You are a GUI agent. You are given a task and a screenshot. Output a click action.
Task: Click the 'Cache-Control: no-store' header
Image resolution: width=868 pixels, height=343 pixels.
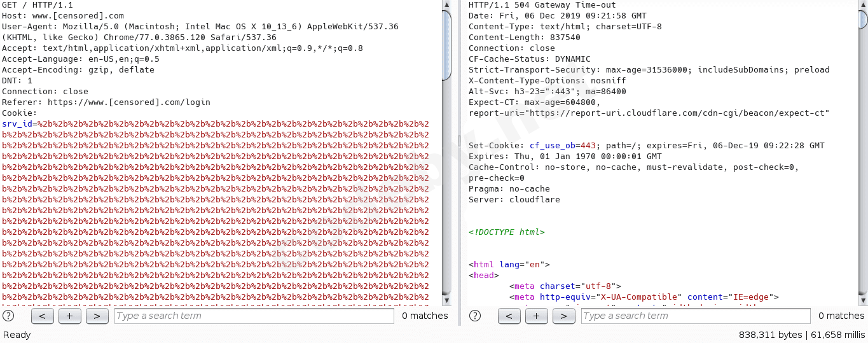coord(634,167)
